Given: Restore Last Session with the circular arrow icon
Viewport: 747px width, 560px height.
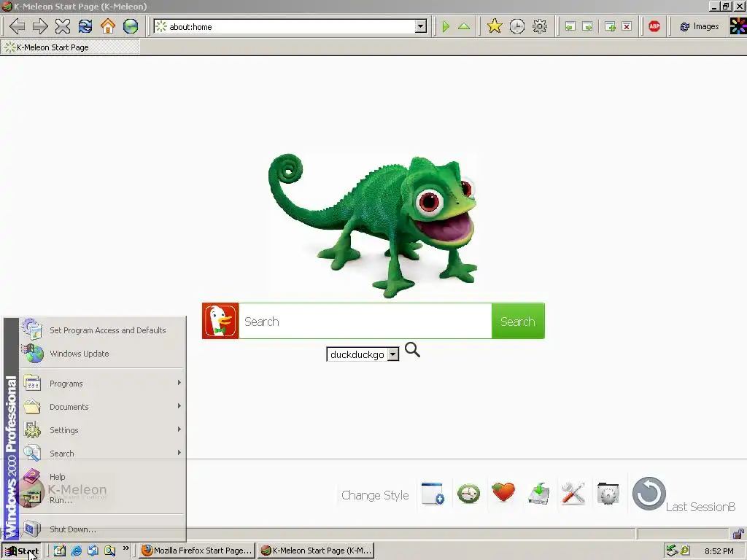Looking at the screenshot, I should [x=649, y=494].
